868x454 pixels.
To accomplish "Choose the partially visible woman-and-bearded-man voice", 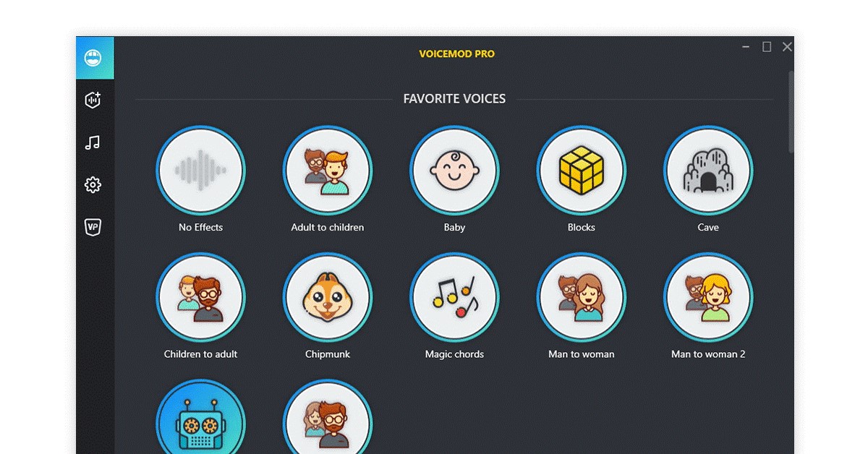I will click(x=328, y=418).
